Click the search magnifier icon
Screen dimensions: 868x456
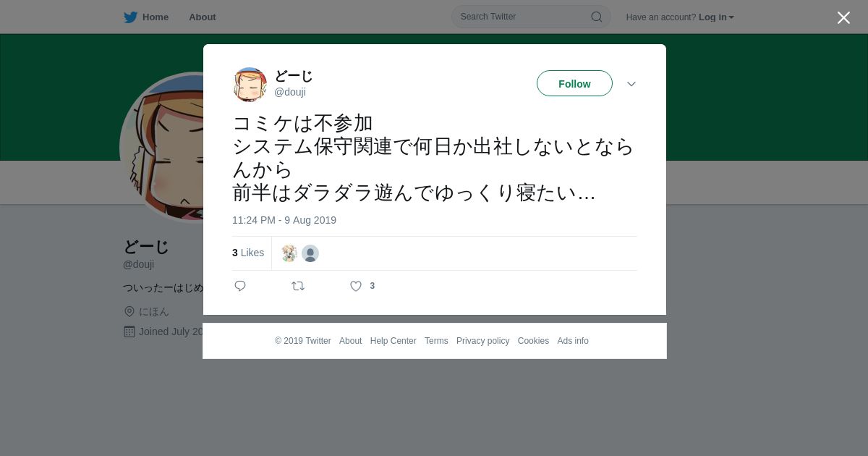coord(597,17)
